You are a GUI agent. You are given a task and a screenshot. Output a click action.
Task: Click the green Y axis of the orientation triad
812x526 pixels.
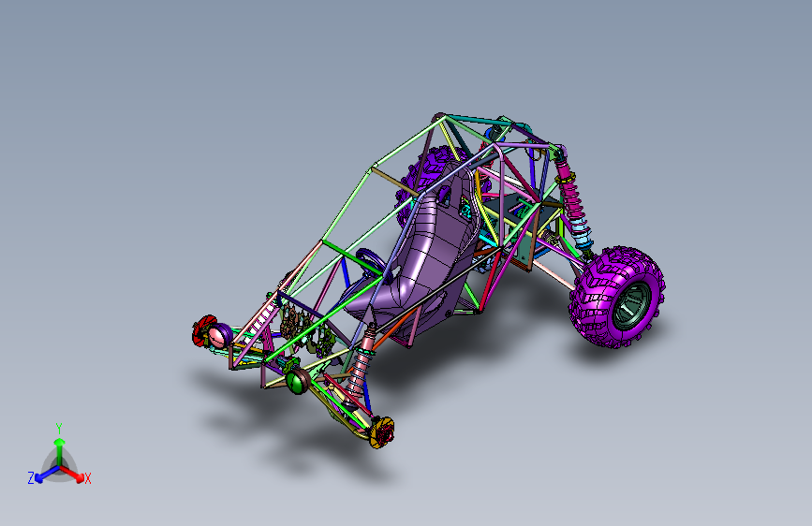(x=60, y=451)
